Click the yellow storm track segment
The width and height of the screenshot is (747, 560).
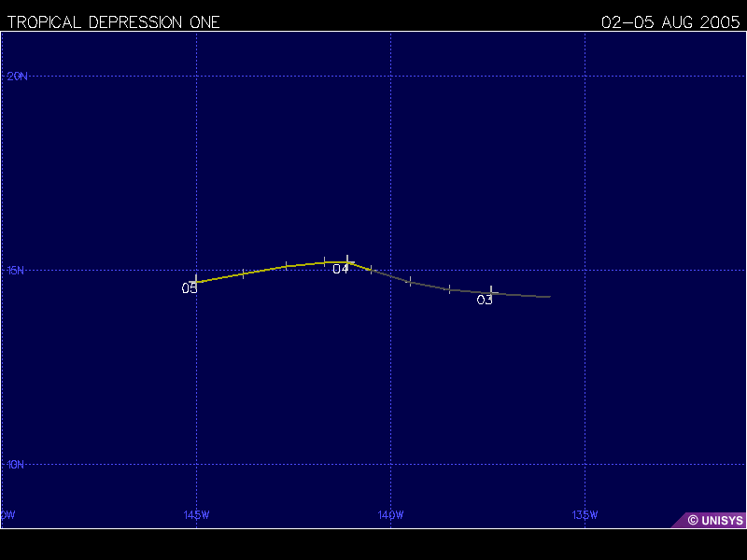coord(271,269)
